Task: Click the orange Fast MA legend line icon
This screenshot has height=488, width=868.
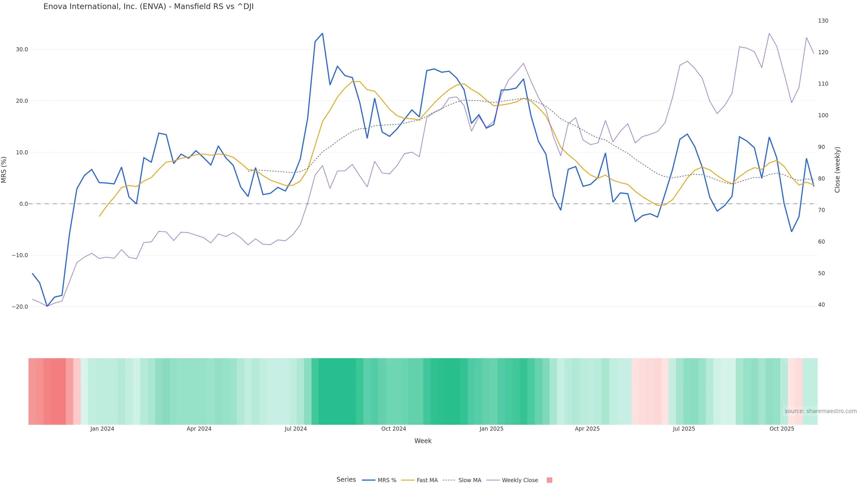Action: 408,480
